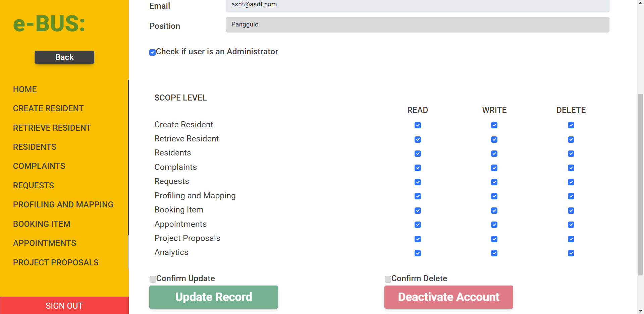Toggle Retrieve Resident WRITE permission
Screen dimensions: 644x314
(494, 139)
